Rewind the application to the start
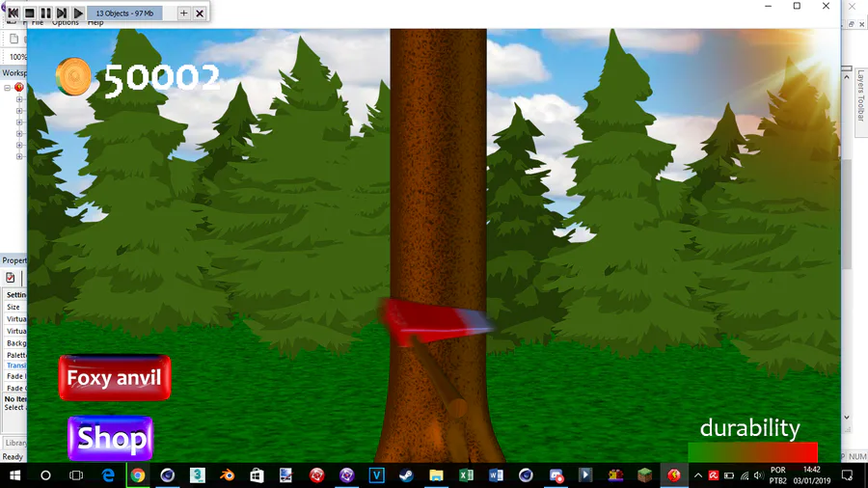The width and height of the screenshot is (868, 488). pyautogui.click(x=14, y=13)
